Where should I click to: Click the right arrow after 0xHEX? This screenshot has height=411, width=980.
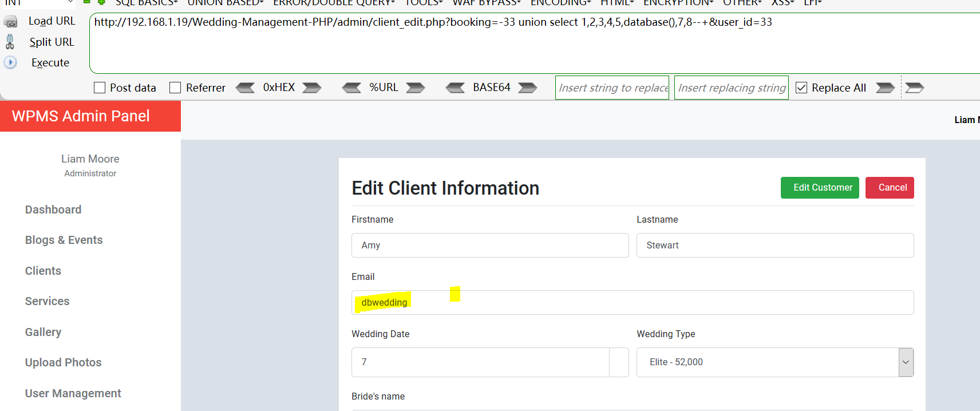tap(312, 88)
